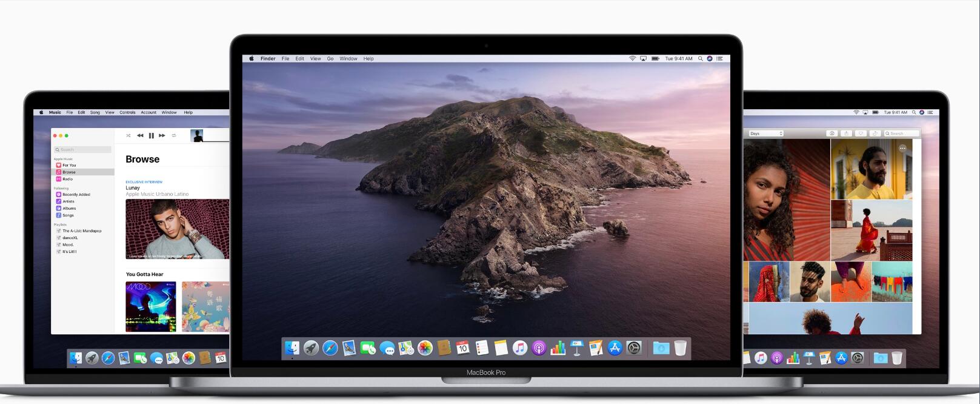Open Finder's View menu
Image resolution: width=980 pixels, height=404 pixels.
pos(316,59)
